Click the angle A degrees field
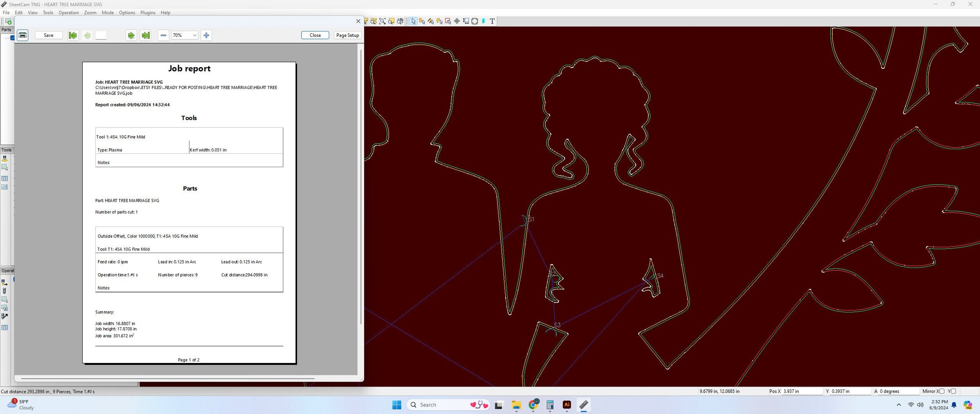 tap(898, 391)
